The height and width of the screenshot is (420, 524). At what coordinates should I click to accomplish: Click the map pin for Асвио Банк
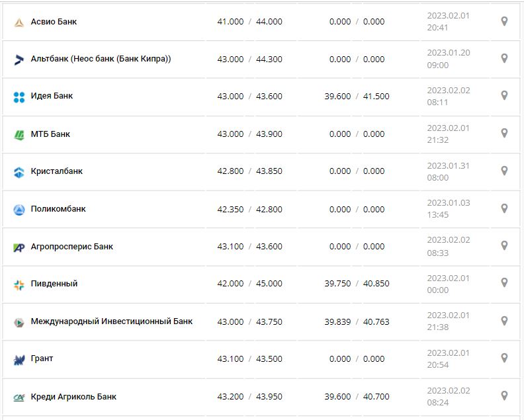pyautogui.click(x=504, y=21)
